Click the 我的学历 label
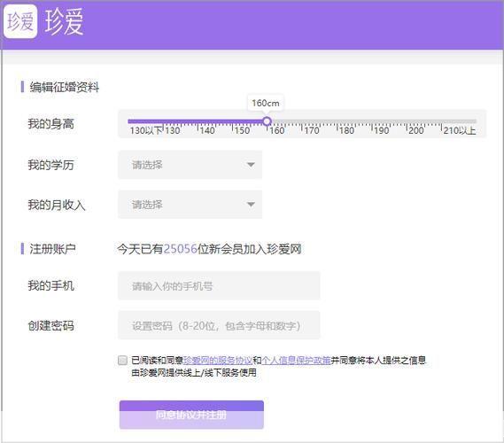Viewport: 504px width, 443px height. (x=50, y=165)
